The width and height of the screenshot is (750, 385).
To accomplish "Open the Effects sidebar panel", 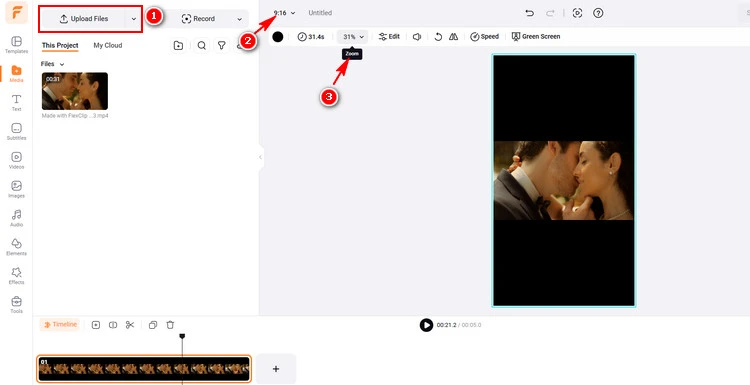I will coord(16,275).
